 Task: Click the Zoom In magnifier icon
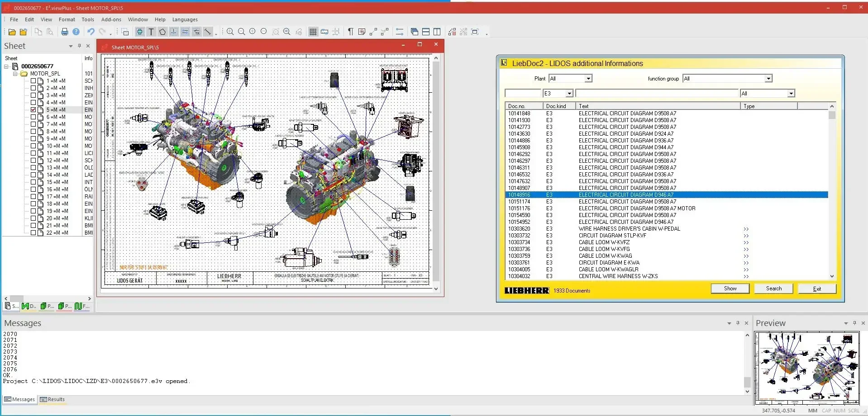tap(230, 32)
